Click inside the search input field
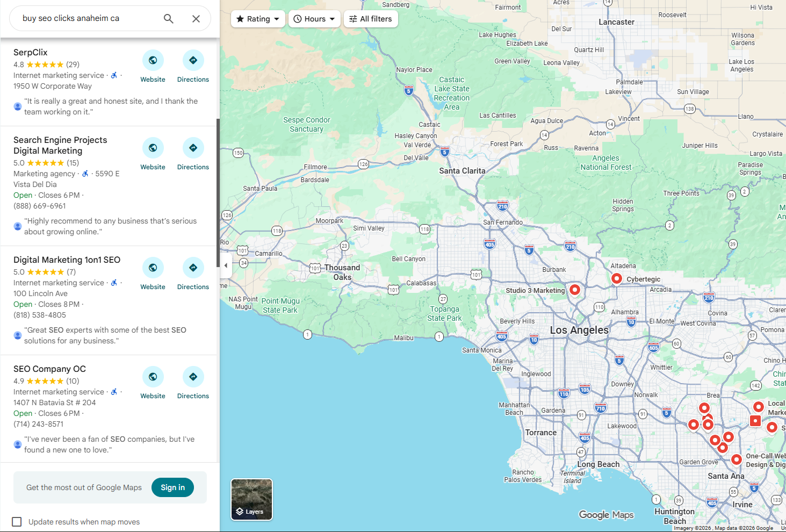Screen dimensions: 786x532 [86, 18]
